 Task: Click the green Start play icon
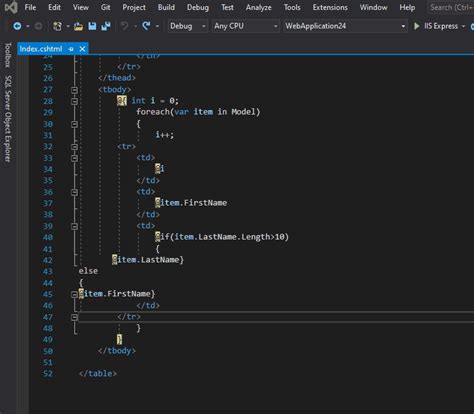click(416, 26)
